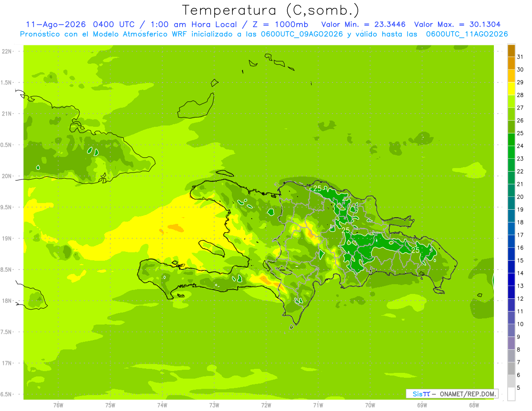Click the "Valor Min. = 23.3446" text
The image size is (532, 411).
click(x=364, y=24)
